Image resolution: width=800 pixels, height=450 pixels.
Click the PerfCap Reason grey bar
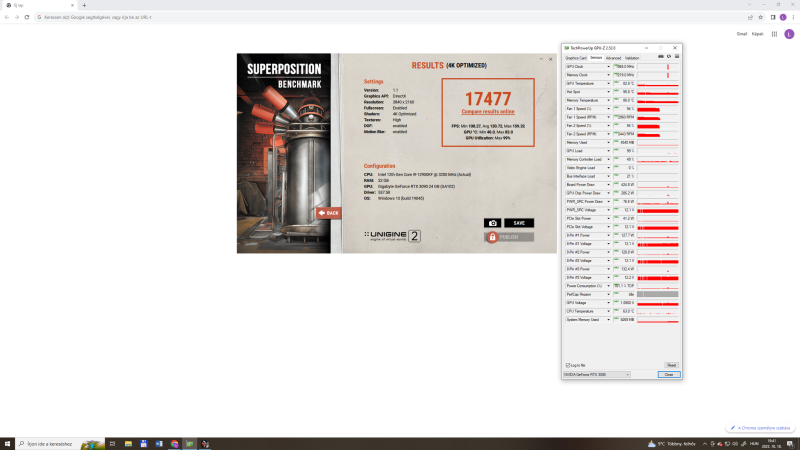tap(658, 294)
